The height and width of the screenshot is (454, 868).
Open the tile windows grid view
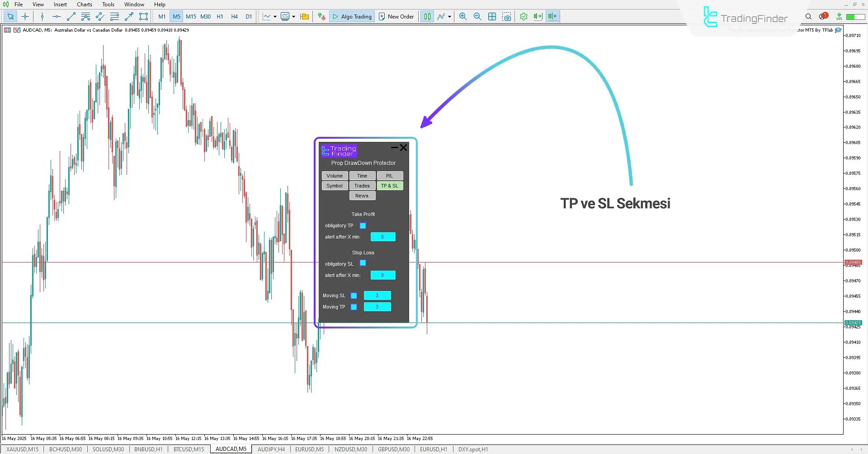coord(492,16)
